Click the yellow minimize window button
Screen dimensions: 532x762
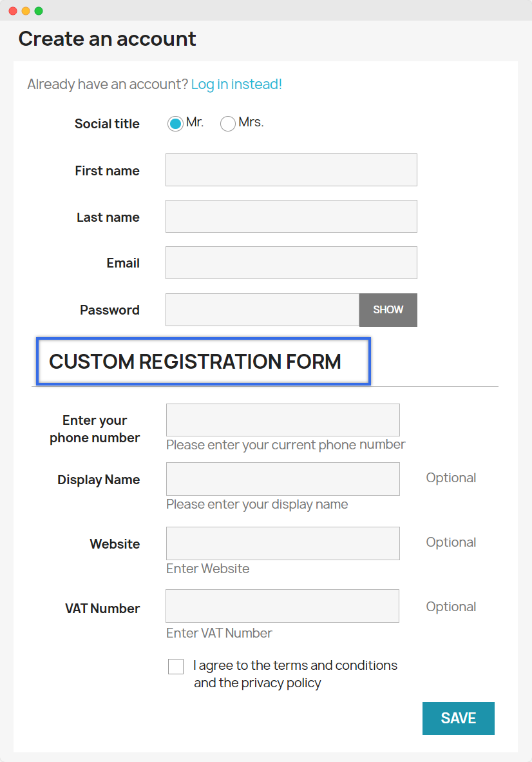26,11
